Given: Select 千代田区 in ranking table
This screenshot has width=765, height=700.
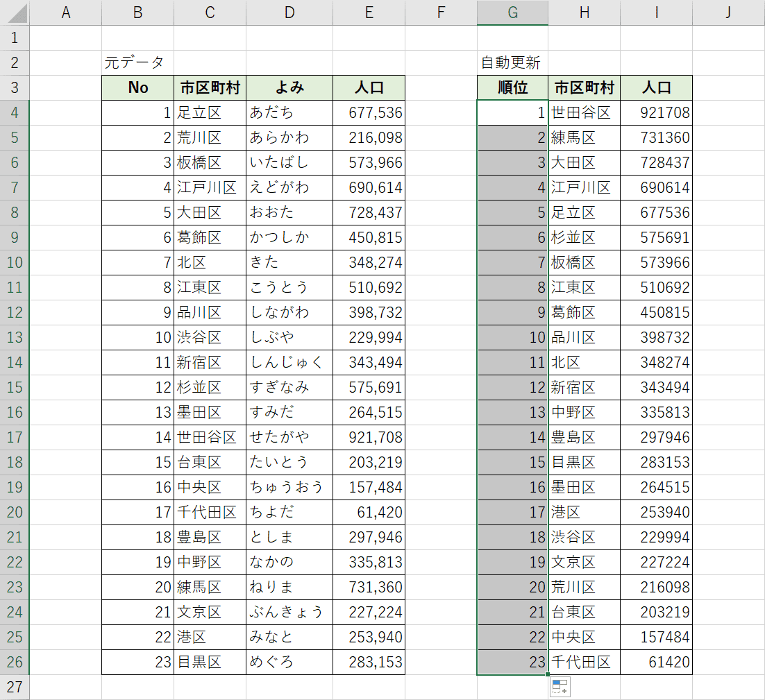Looking at the screenshot, I should tap(584, 662).
